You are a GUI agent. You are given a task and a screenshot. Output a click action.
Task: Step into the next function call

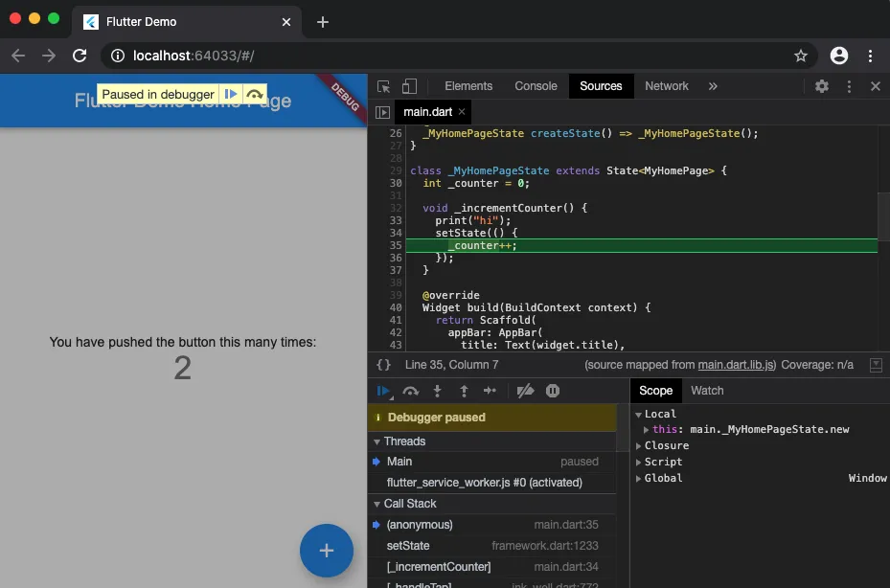pyautogui.click(x=436, y=391)
